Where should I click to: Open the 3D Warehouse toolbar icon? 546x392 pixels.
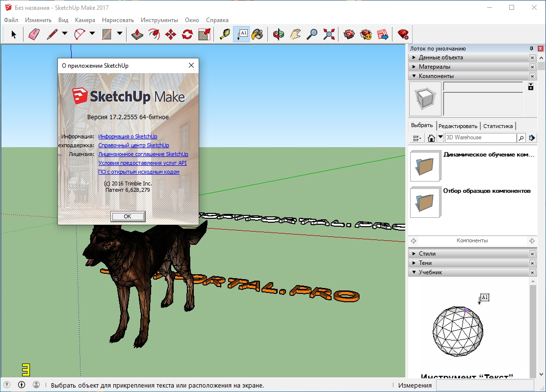coord(349,34)
